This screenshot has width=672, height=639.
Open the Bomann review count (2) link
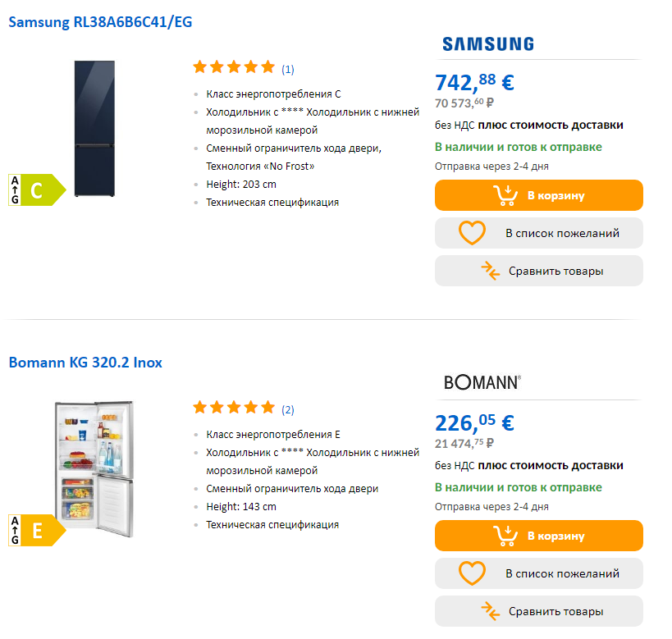[287, 409]
